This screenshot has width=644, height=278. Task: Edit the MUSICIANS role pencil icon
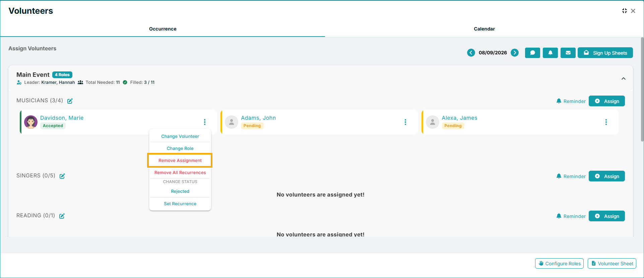pos(70,101)
